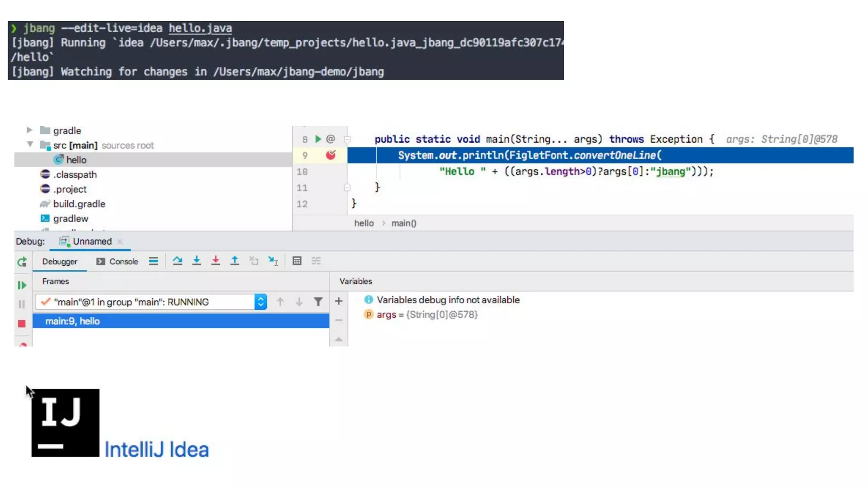Image resolution: width=868 pixels, height=488 pixels.
Task: Add a new watch with plus button
Action: pos(339,301)
